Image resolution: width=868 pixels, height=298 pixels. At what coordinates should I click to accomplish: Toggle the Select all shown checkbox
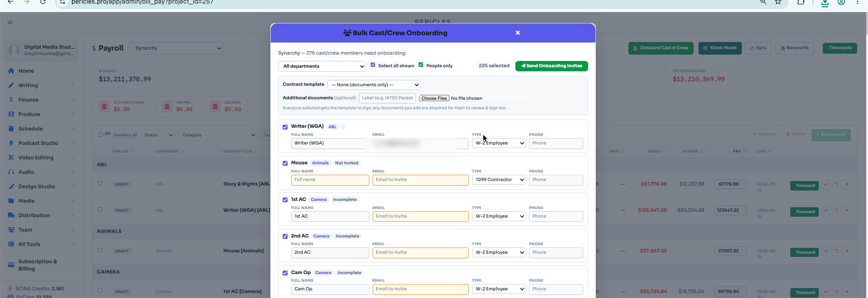pos(373,65)
